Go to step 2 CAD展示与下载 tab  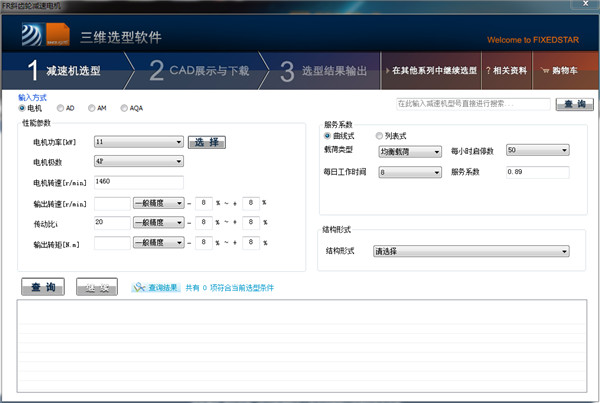(x=199, y=71)
